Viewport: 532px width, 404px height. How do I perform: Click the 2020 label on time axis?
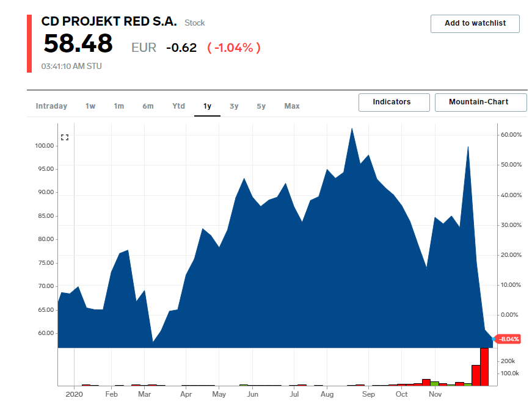(x=75, y=394)
